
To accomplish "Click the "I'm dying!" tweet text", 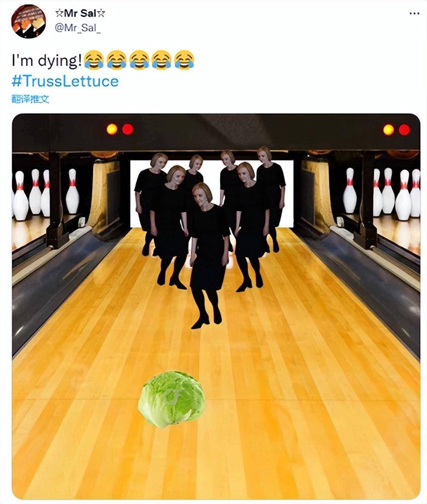I will (x=46, y=60).
